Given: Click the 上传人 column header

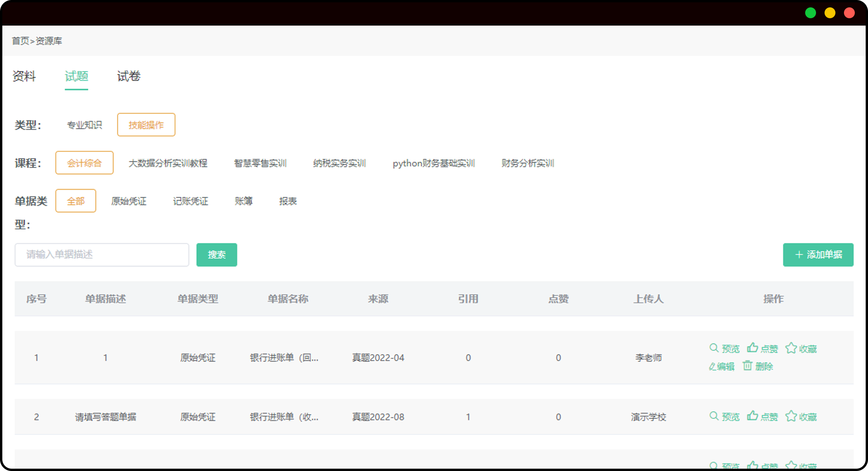Looking at the screenshot, I should [x=648, y=299].
